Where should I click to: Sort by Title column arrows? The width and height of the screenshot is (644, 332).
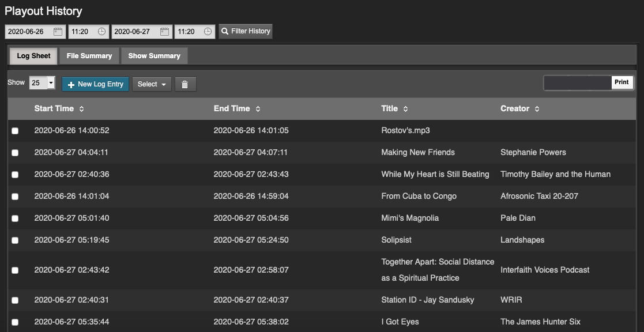405,109
